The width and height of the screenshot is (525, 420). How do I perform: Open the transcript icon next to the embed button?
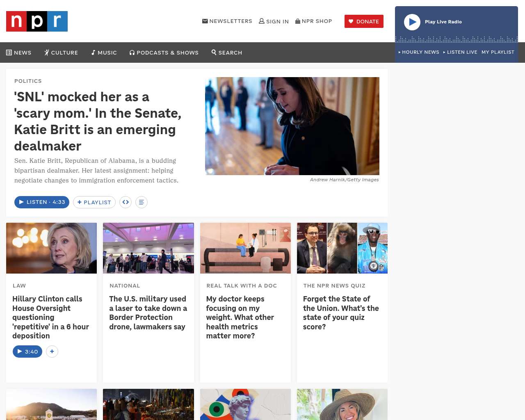(x=142, y=202)
